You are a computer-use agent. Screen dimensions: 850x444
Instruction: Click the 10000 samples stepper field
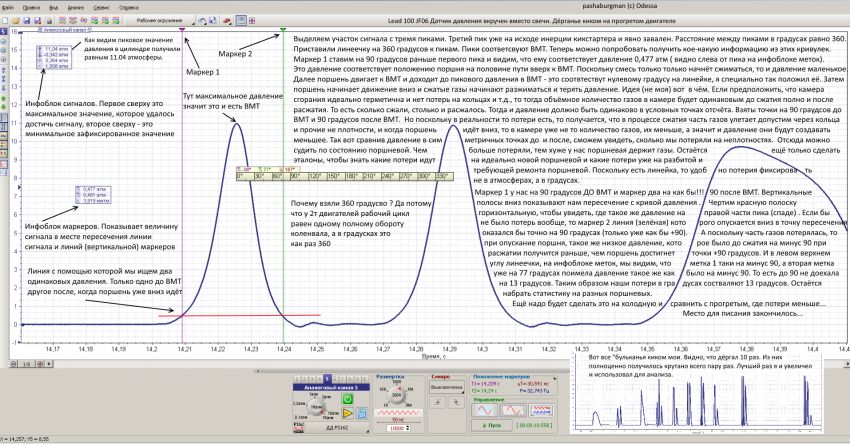click(x=398, y=428)
